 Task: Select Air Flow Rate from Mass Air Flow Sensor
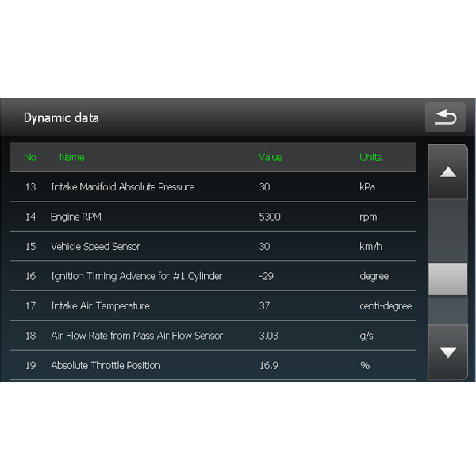coord(213,336)
